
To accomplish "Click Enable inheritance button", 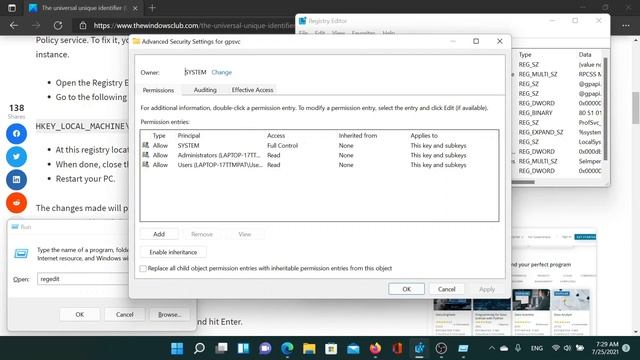I will click(x=173, y=252).
